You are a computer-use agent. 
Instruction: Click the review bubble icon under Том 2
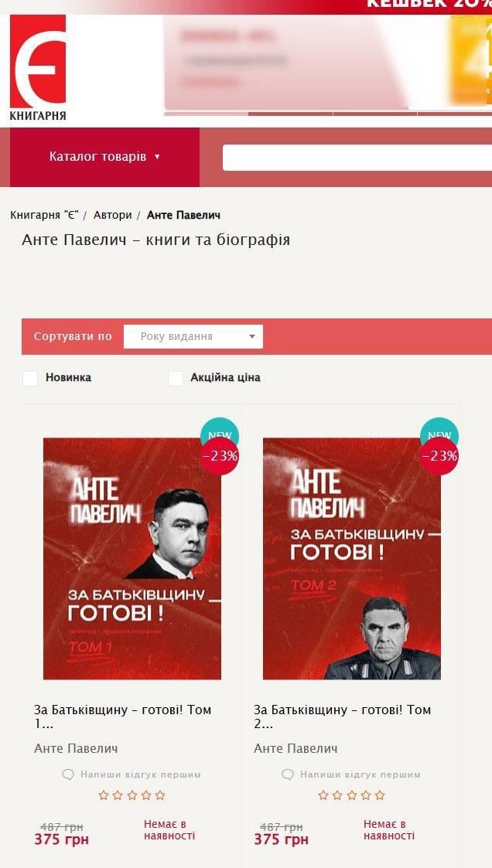click(x=288, y=774)
